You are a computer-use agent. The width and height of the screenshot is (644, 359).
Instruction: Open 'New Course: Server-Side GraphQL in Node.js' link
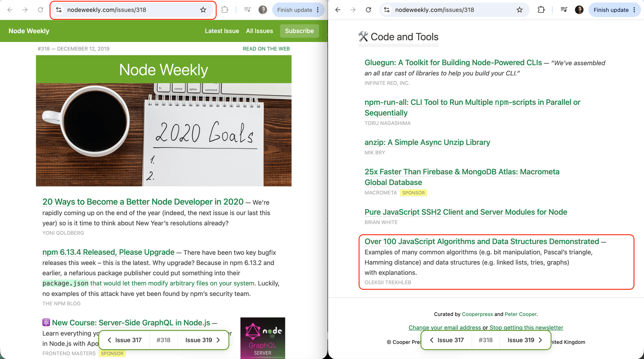point(131,323)
